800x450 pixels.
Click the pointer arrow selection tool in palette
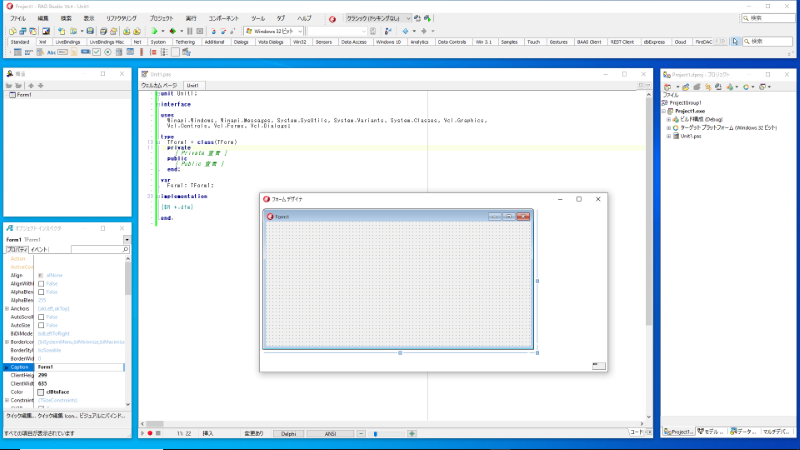click(735, 41)
